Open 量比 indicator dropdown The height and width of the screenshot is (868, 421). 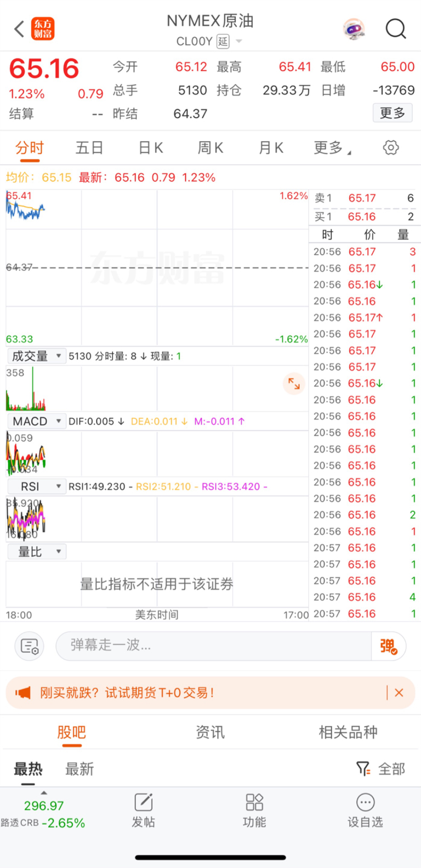point(37,552)
